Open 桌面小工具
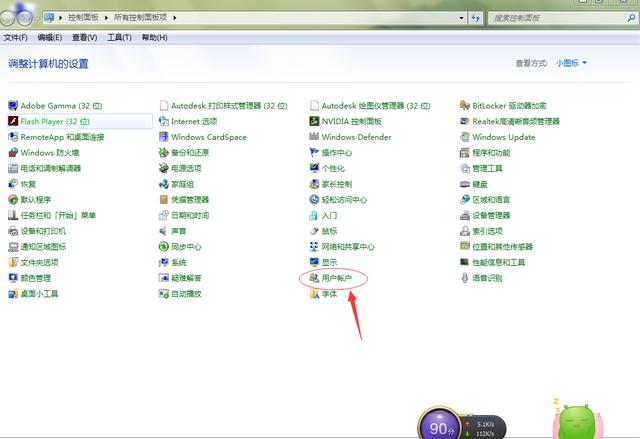This screenshot has width=640, height=439. pos(33,293)
